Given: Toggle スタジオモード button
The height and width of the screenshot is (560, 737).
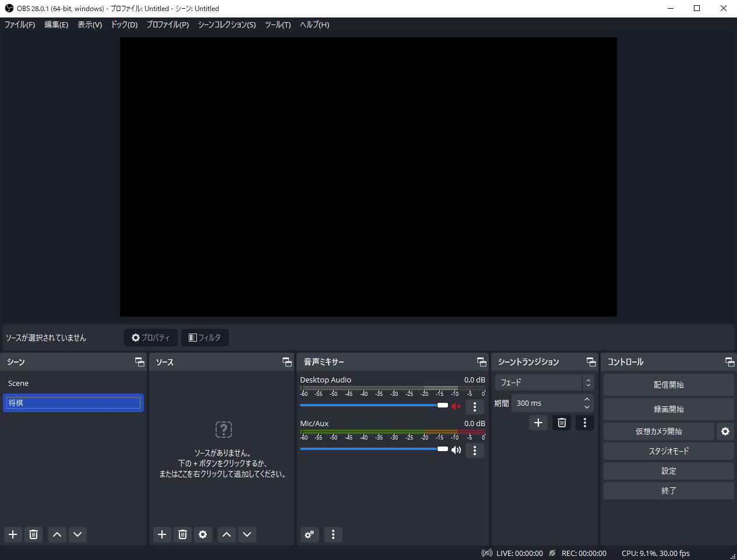Looking at the screenshot, I should click(x=668, y=451).
